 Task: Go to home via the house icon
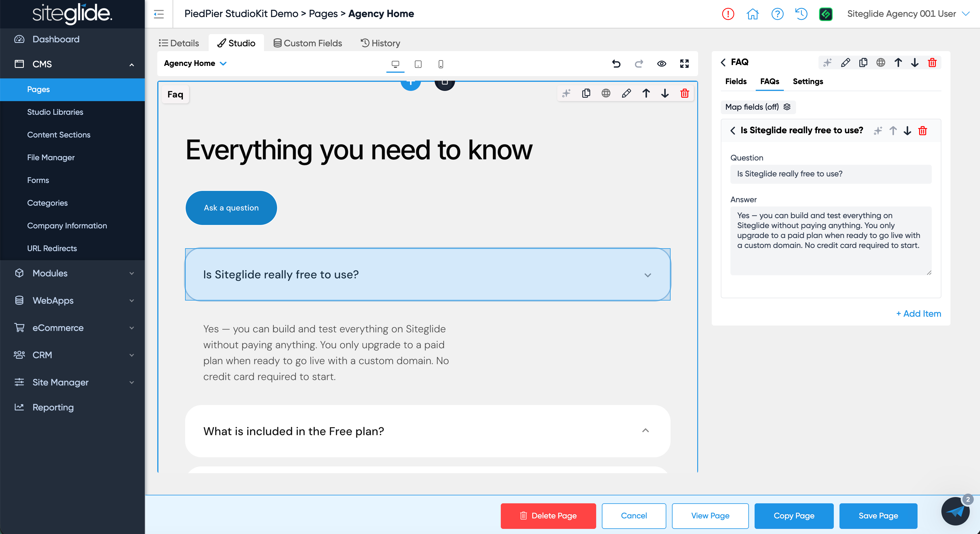click(753, 14)
